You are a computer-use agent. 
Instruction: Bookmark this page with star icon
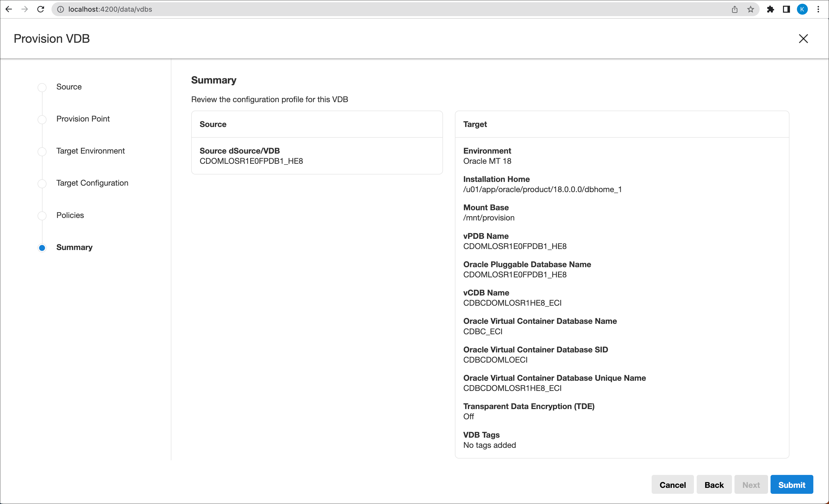tap(751, 9)
